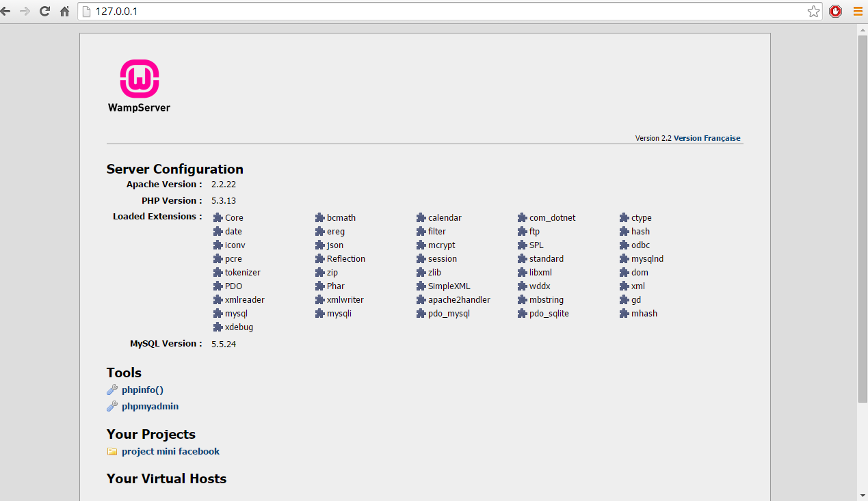The image size is (868, 501).
Task: Click the extension name mysqlnd
Action: [x=647, y=258]
